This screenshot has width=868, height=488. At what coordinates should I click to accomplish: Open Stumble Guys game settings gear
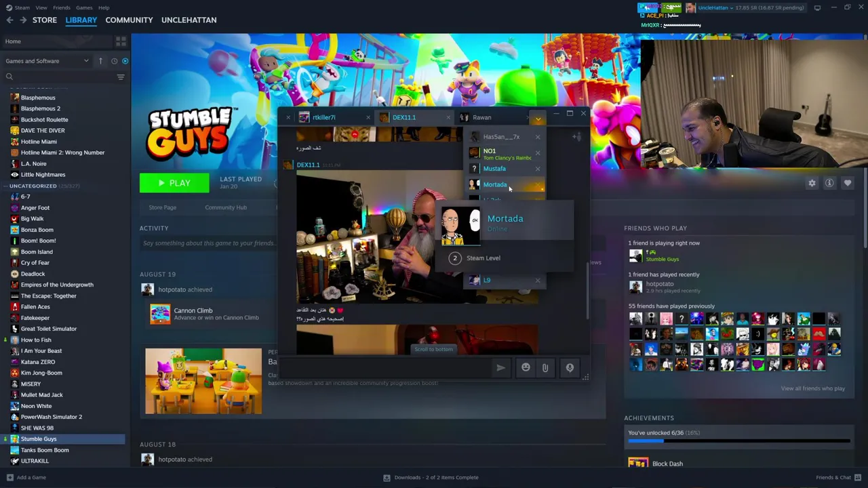[x=812, y=183]
